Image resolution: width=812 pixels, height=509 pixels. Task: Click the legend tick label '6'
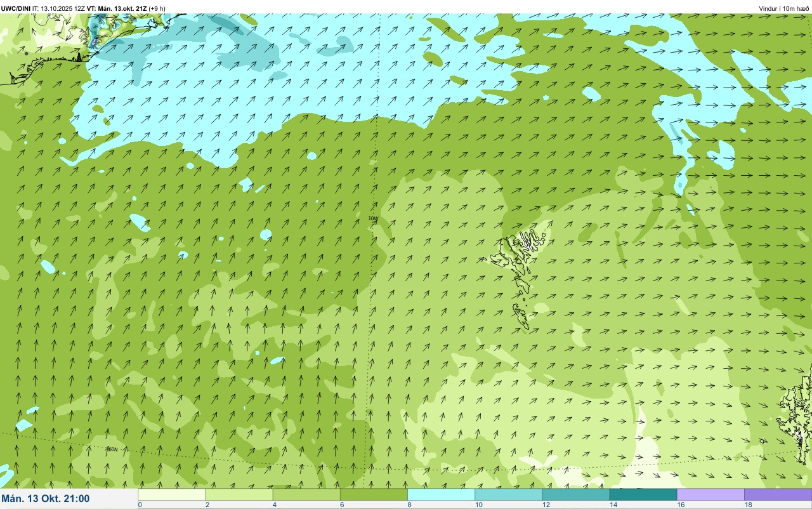pos(342,505)
